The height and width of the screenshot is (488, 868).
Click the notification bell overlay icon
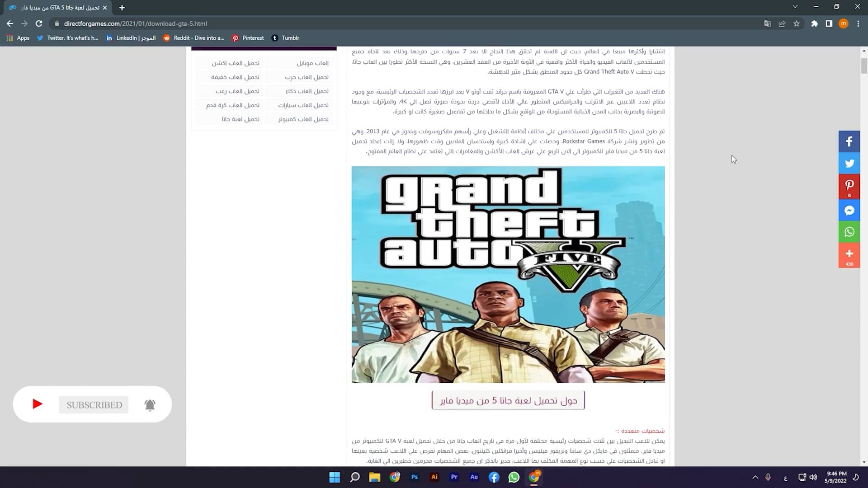pos(150,405)
